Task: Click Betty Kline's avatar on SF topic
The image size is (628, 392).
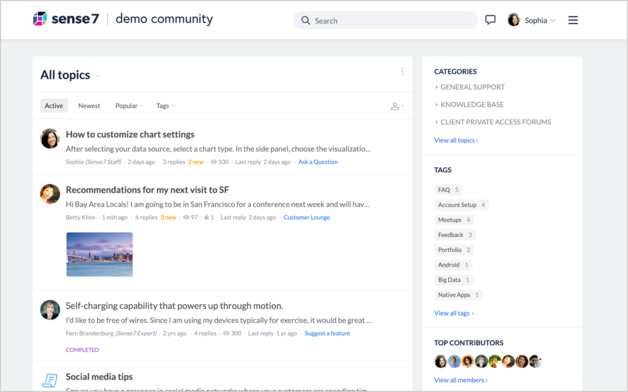Action: [x=50, y=194]
